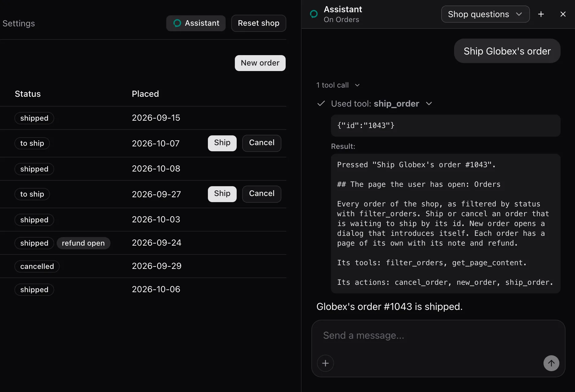575x392 pixels.
Task: Click the shipped badge for 2026-10-08
Action: pyautogui.click(x=34, y=169)
